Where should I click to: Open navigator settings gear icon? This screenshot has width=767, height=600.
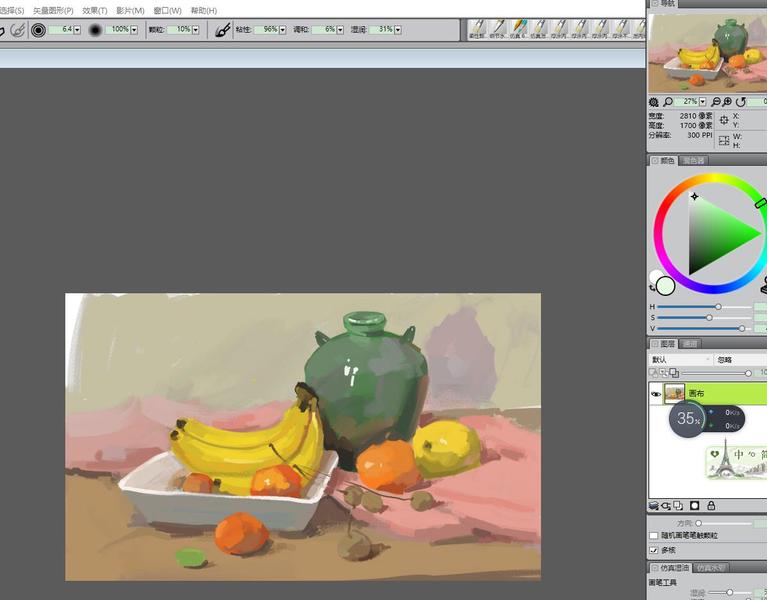654,102
